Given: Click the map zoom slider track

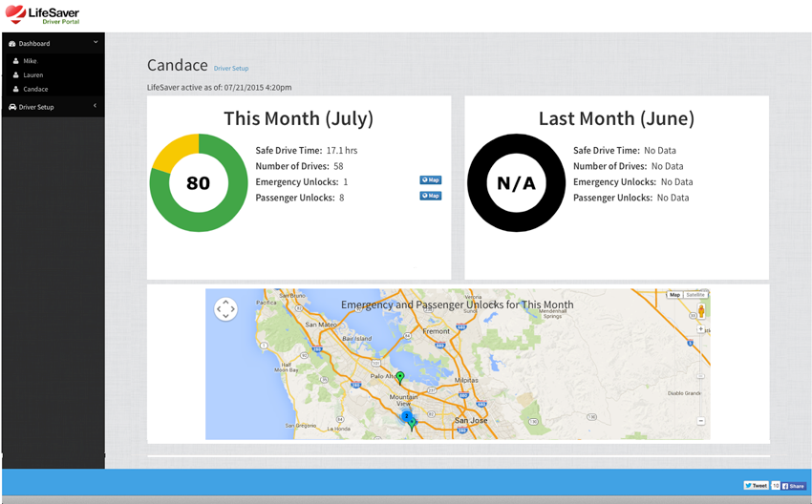Looking at the screenshot, I should coord(700,375).
